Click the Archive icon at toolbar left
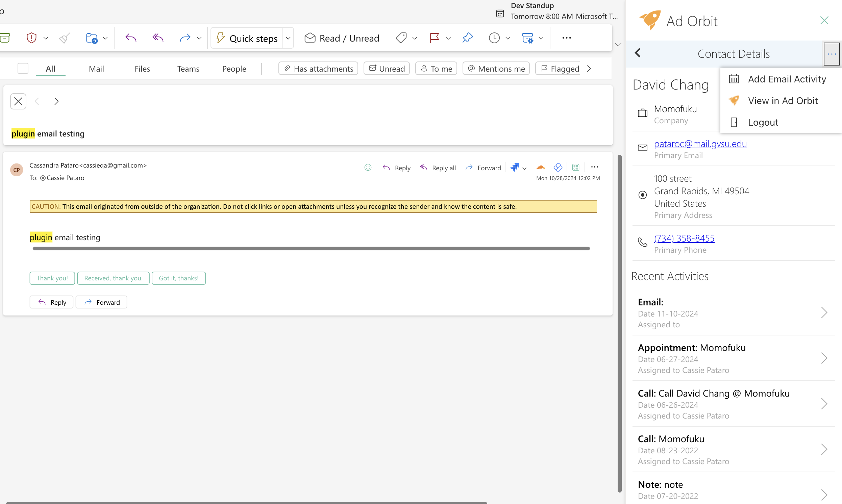This screenshot has width=842, height=504. pyautogui.click(x=5, y=38)
